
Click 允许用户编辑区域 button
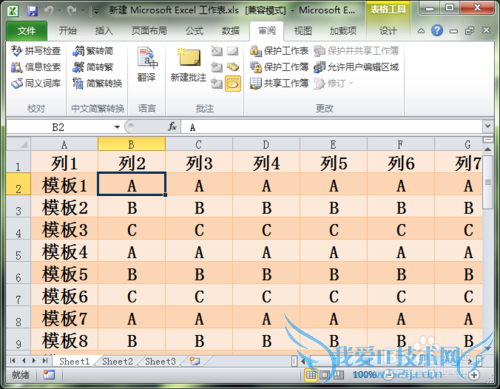point(356,67)
